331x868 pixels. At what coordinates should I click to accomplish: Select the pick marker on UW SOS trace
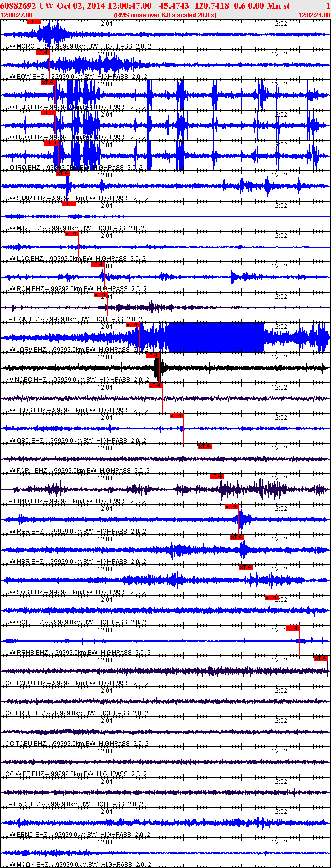point(246,567)
